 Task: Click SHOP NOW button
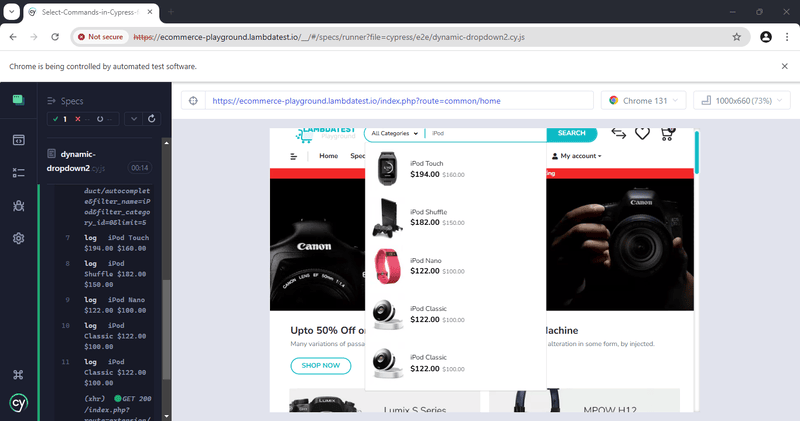(x=320, y=365)
